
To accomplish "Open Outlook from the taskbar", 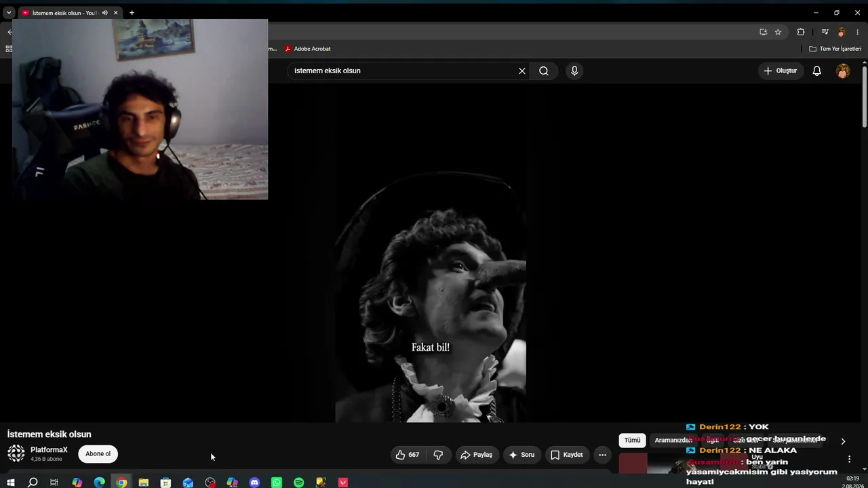I will click(188, 483).
